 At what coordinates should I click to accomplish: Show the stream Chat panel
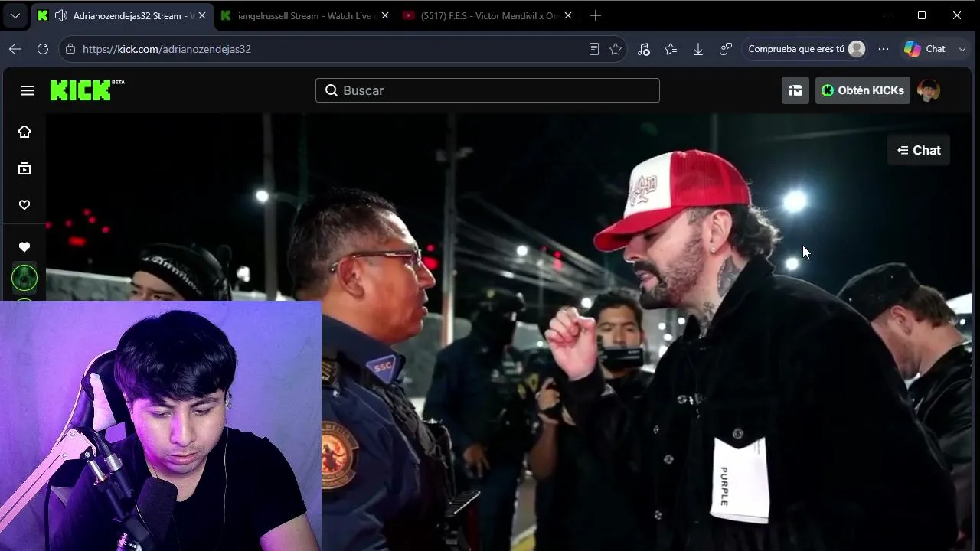pos(919,150)
